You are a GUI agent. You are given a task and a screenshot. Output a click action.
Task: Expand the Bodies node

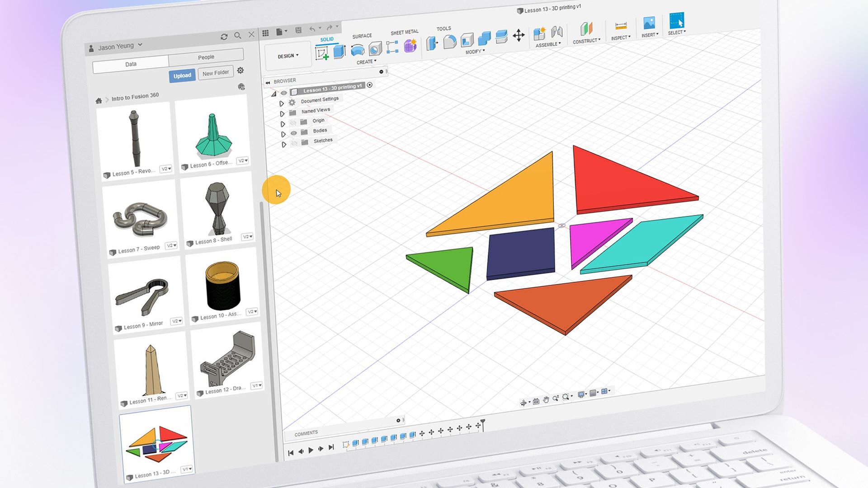[x=283, y=135]
